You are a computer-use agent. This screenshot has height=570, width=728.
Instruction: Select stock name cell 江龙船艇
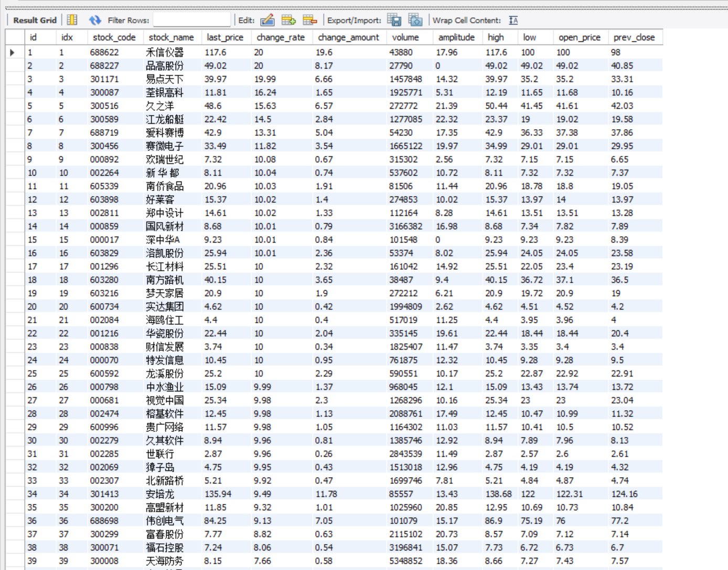[173, 120]
